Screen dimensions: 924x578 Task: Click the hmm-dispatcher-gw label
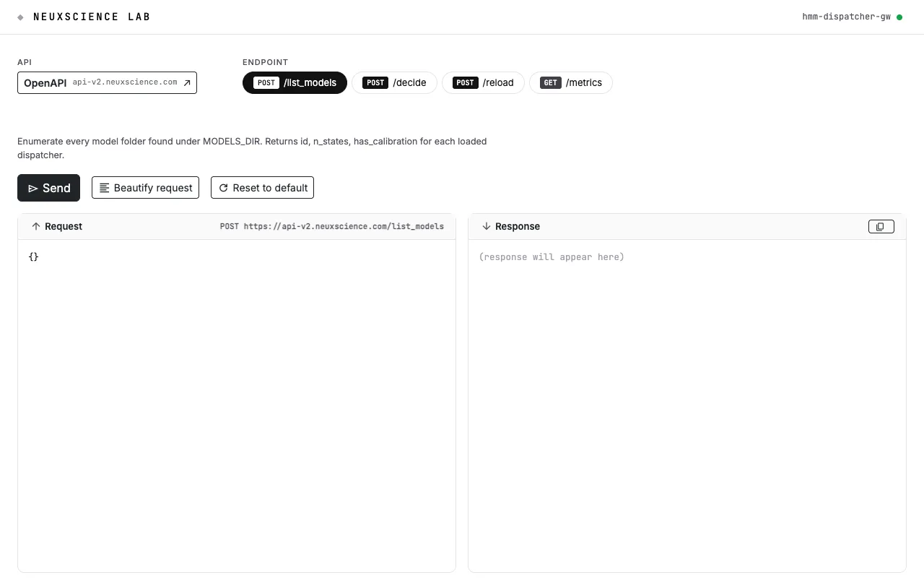click(x=846, y=17)
